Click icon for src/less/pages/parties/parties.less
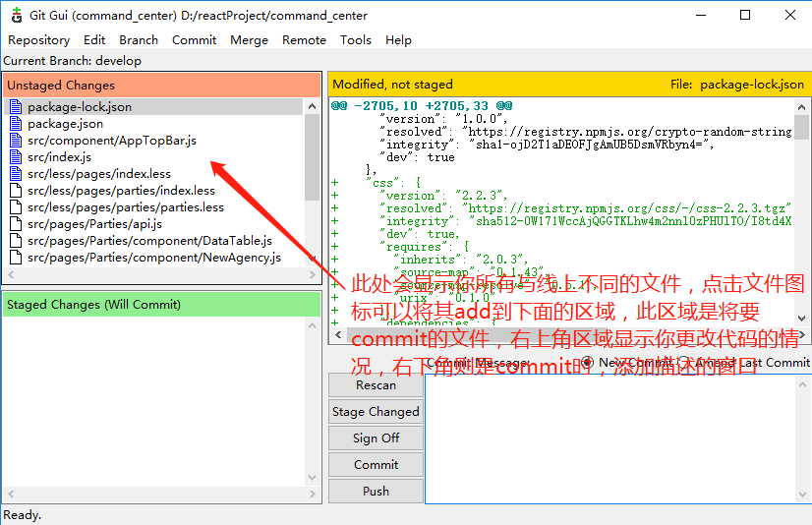The width and height of the screenshot is (812, 525). click(16, 207)
